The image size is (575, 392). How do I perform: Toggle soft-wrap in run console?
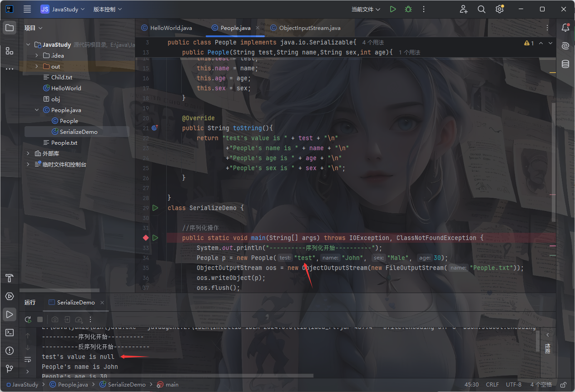[x=28, y=360]
